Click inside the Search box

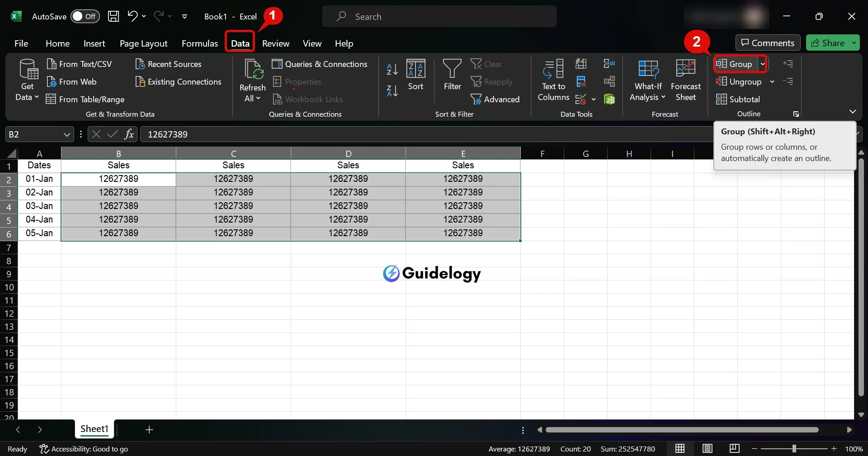click(x=439, y=16)
